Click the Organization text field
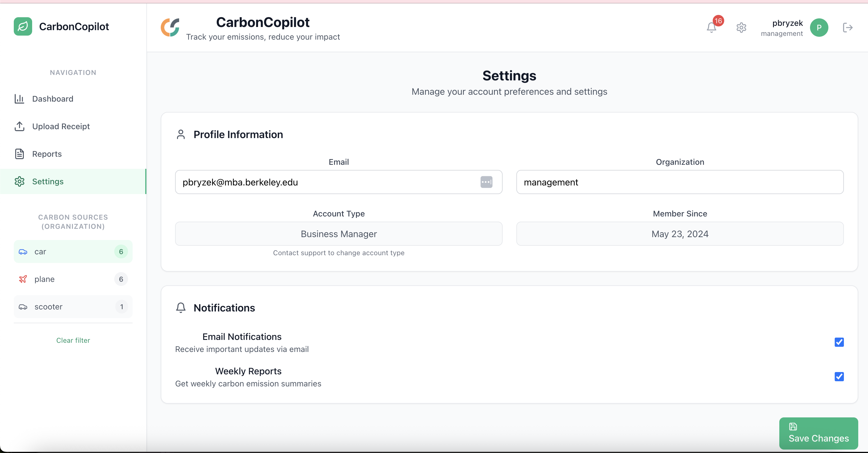The height and width of the screenshot is (453, 868). pyautogui.click(x=680, y=182)
